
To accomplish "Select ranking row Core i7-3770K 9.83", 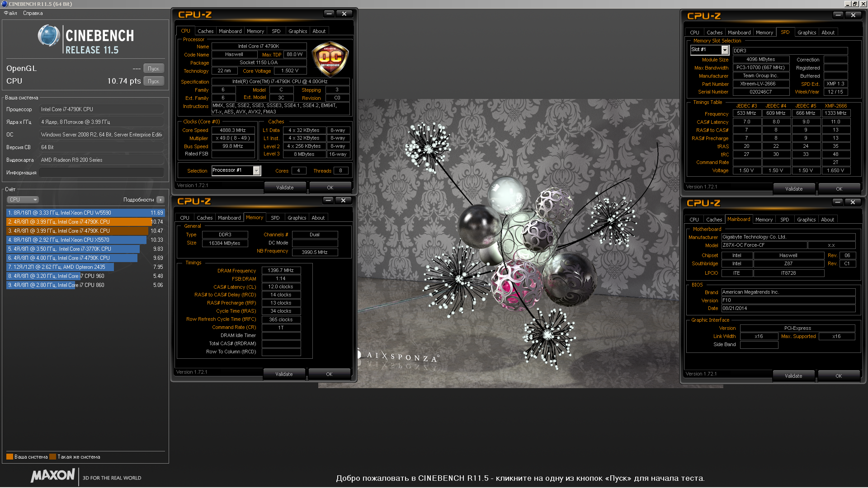I will [x=85, y=249].
